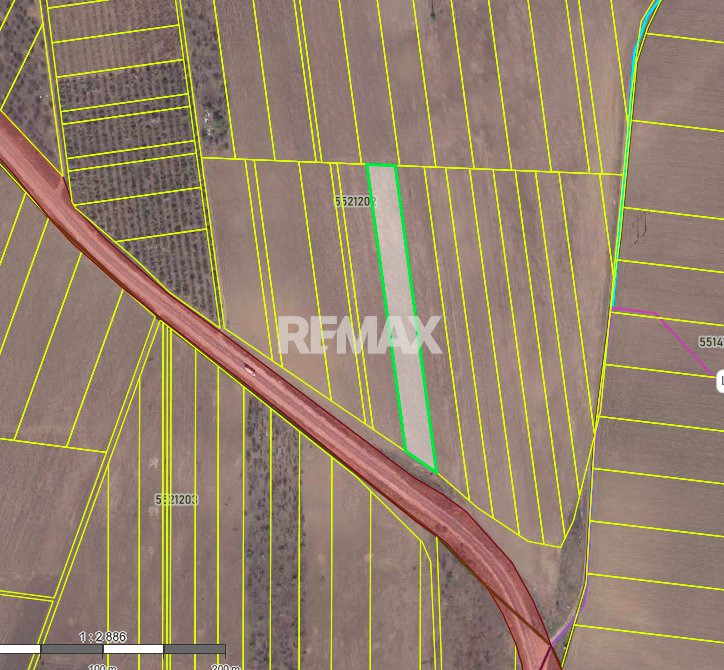This screenshot has width=724, height=670.
Task: Click the white scale bar segment between gray ones
Action: coord(133,649)
